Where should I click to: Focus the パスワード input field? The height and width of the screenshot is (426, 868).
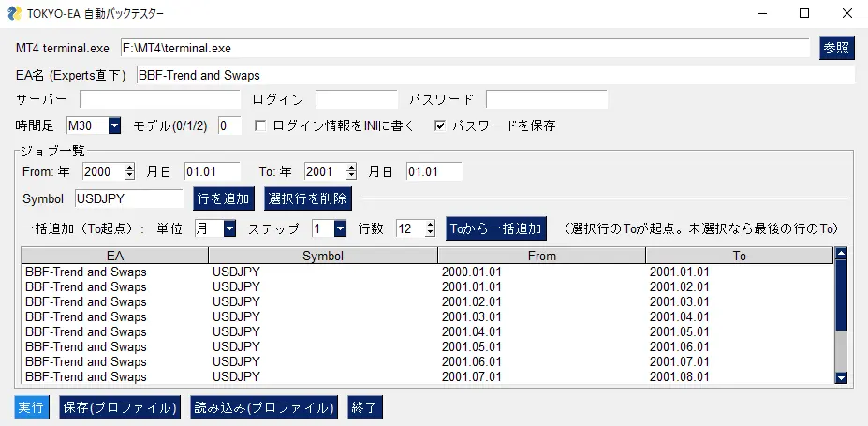[x=547, y=99]
